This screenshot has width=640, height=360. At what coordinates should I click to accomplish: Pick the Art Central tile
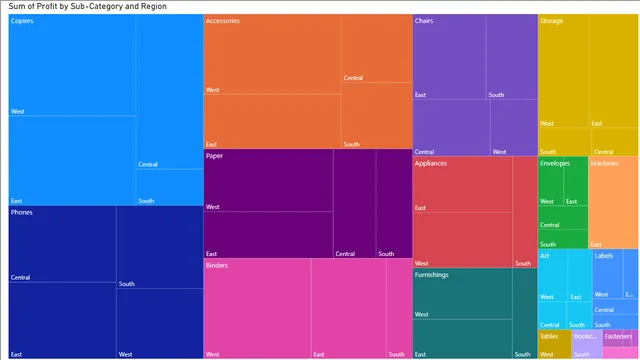552,316
